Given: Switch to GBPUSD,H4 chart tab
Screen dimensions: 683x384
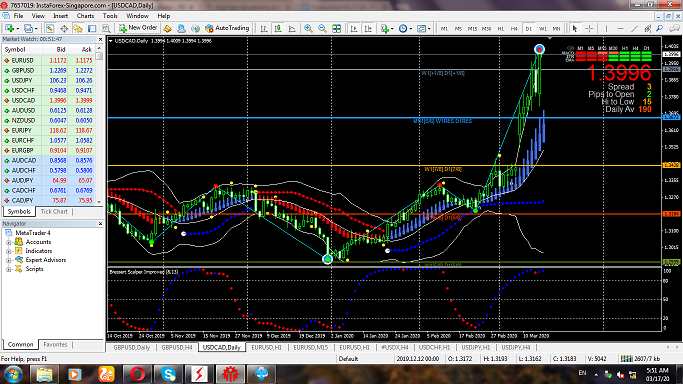Looking at the screenshot, I should point(177,347).
